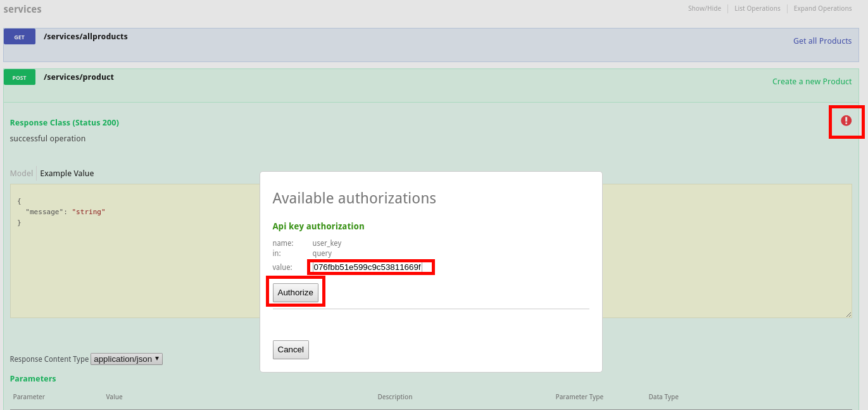Click the Response Class (Status 200) heading
Image resolution: width=868 pixels, height=410 pixels.
point(65,123)
